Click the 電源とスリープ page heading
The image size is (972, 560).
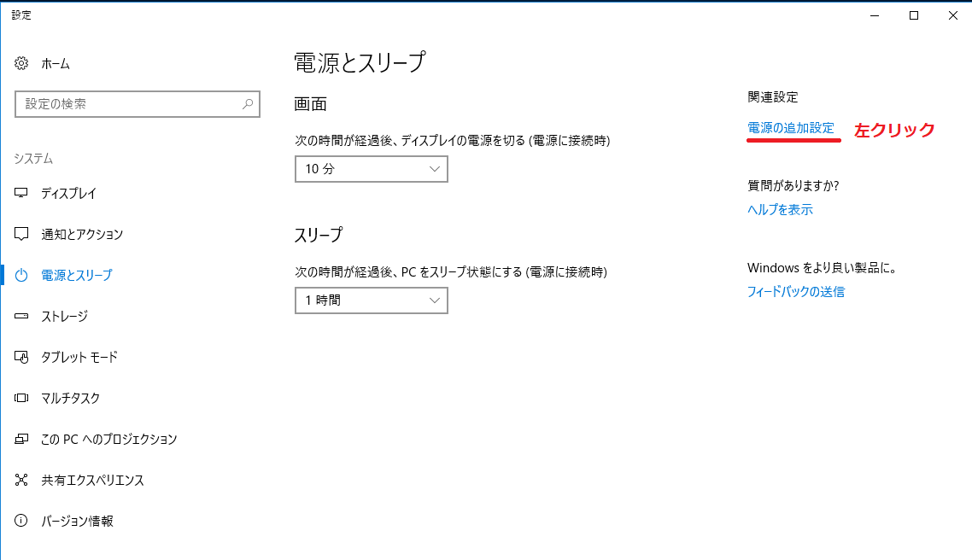tap(360, 62)
